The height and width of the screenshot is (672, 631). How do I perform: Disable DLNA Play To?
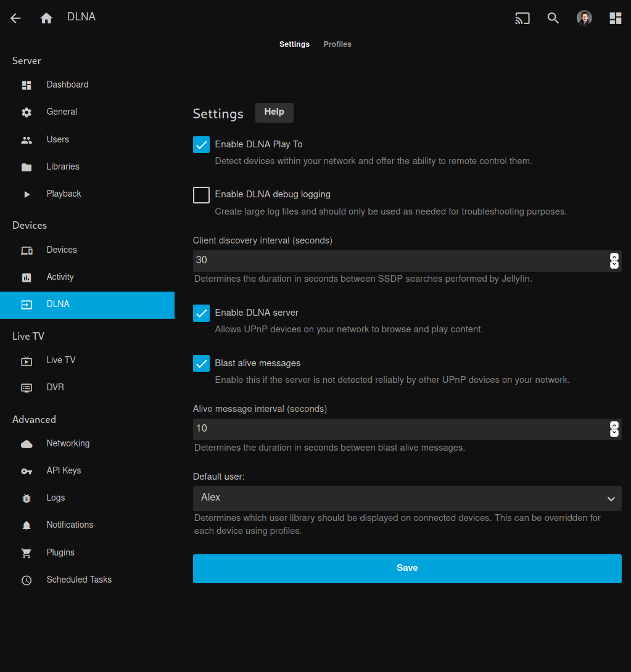click(x=201, y=144)
